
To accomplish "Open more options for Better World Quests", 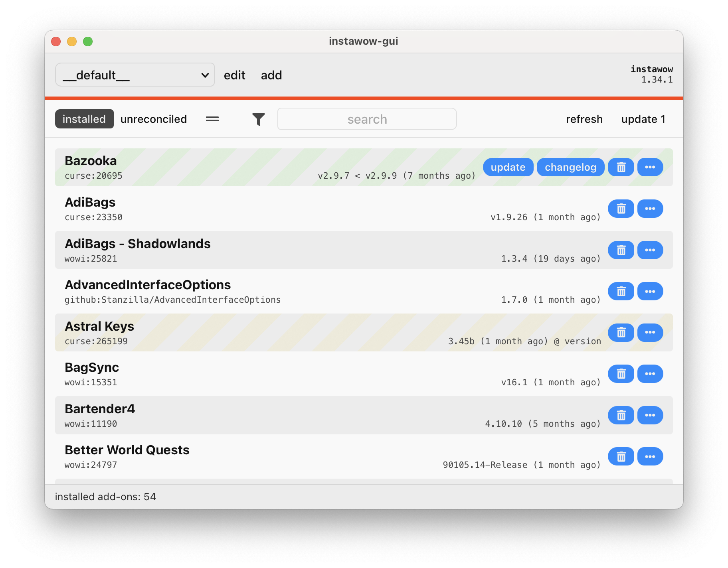I will [650, 456].
